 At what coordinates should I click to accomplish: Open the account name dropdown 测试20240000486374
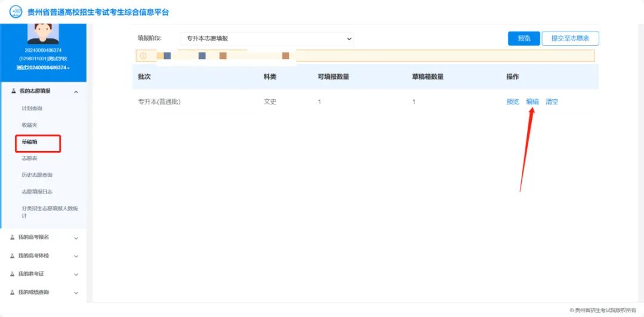click(43, 68)
